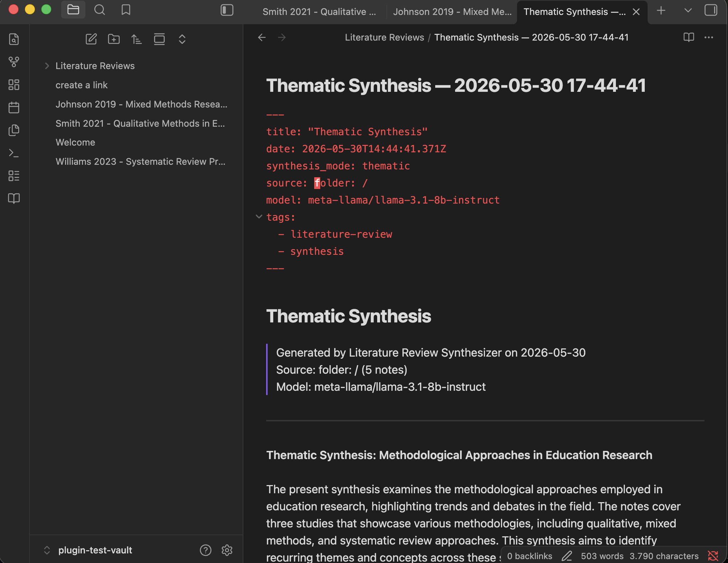Image resolution: width=728 pixels, height=563 pixels.
Task: Open graph view ribbon icon
Action: click(14, 62)
